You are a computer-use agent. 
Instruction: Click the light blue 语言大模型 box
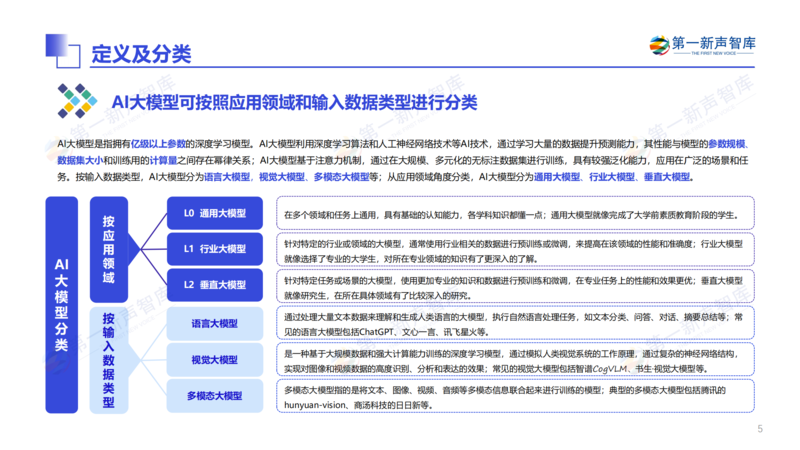click(215, 323)
